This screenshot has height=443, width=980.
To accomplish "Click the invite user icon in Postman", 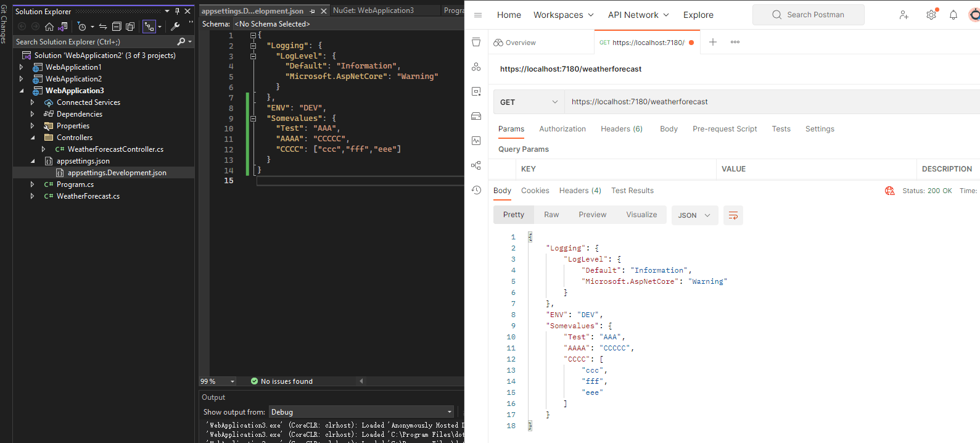I will click(904, 15).
